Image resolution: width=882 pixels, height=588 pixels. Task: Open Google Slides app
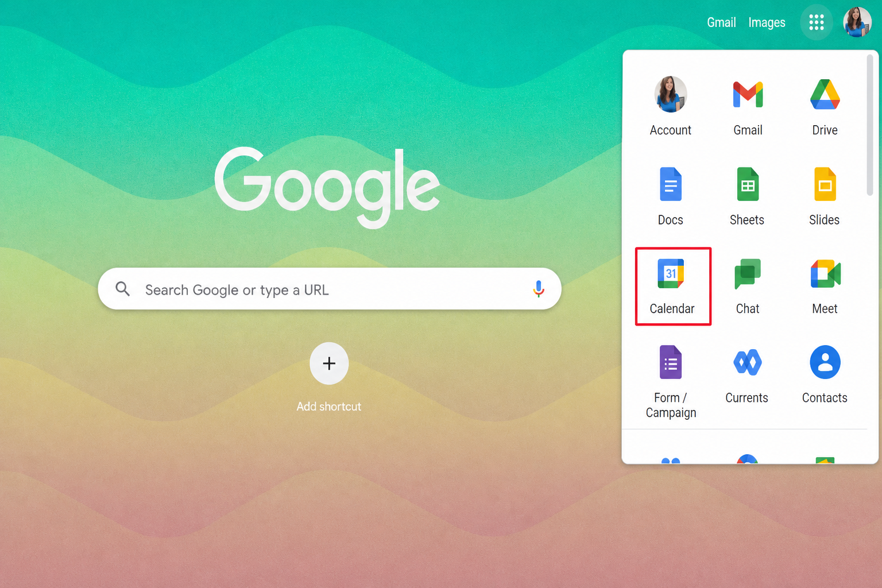825,196
